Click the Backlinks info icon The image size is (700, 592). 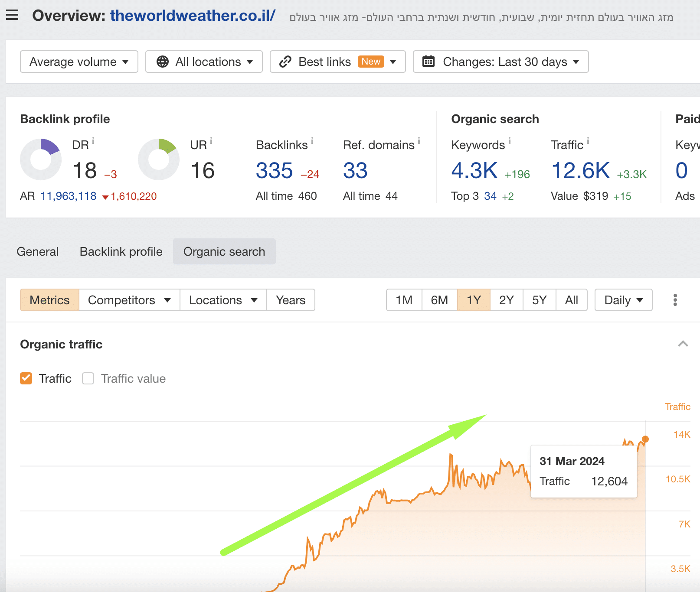[312, 141]
